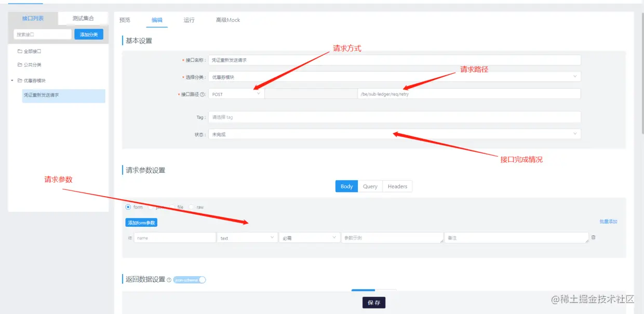Select 公共分类 in the interface tree
This screenshot has height=314, width=644.
click(32, 65)
